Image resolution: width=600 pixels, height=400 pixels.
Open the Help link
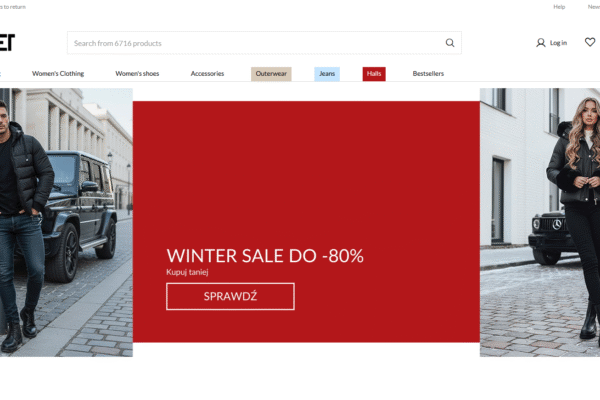pyautogui.click(x=559, y=7)
